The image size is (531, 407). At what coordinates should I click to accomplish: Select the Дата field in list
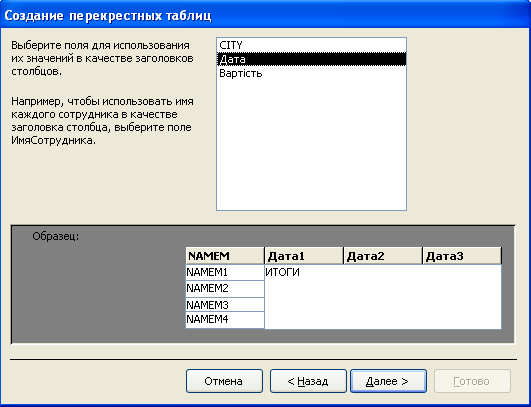tap(311, 59)
